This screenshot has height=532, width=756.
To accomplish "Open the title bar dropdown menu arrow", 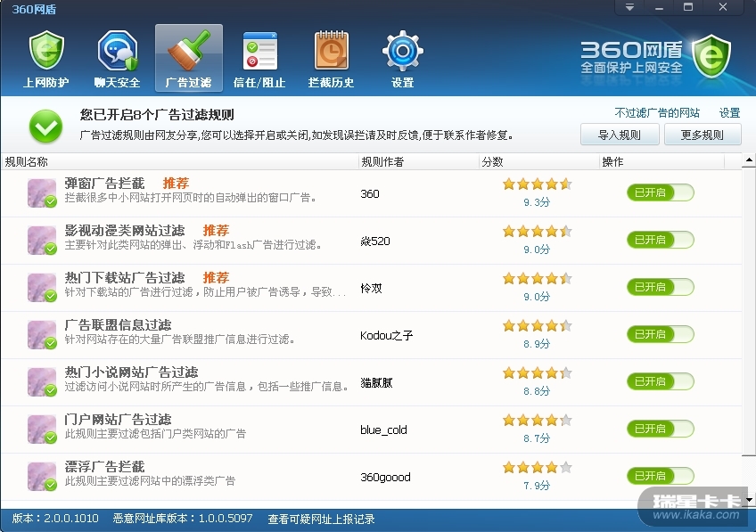I will (x=629, y=7).
